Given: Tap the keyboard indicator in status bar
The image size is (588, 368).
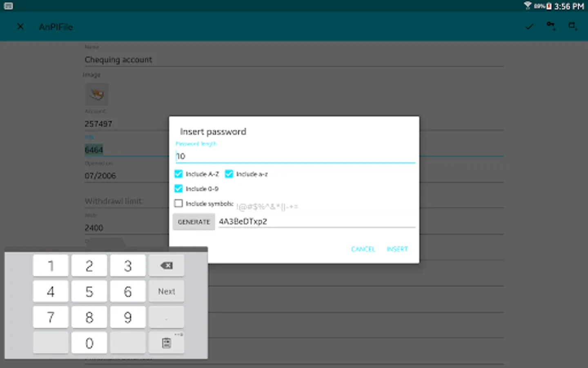Looking at the screenshot, I should pyautogui.click(x=8, y=6).
